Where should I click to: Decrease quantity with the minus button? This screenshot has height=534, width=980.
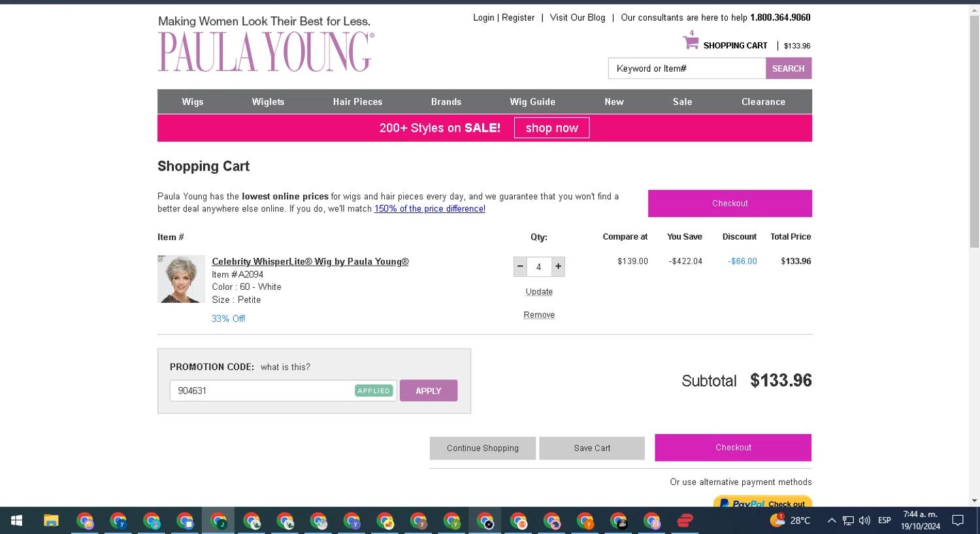coord(520,266)
